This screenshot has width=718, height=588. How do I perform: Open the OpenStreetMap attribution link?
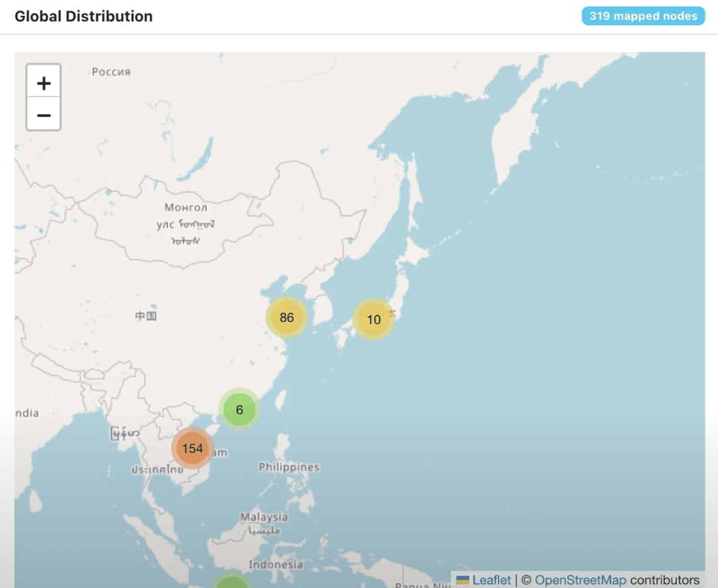coord(580,580)
